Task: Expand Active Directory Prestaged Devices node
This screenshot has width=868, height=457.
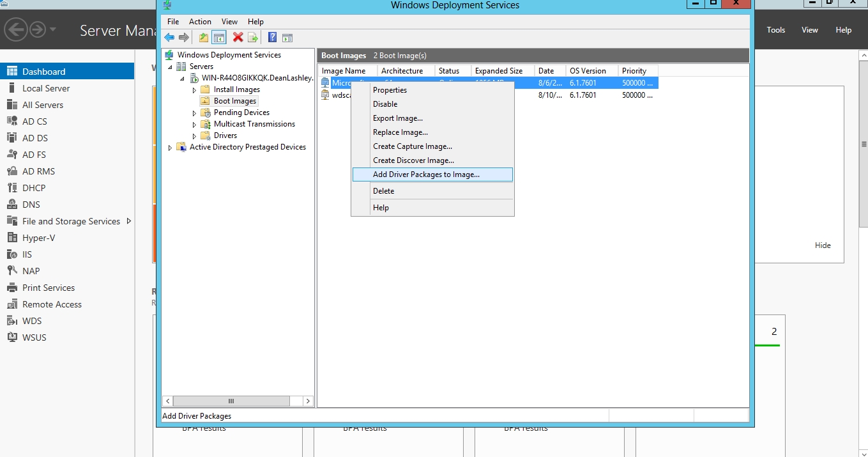Action: tap(171, 148)
